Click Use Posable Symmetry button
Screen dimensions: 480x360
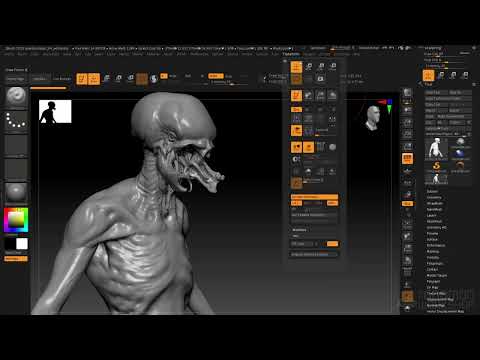click(x=314, y=215)
